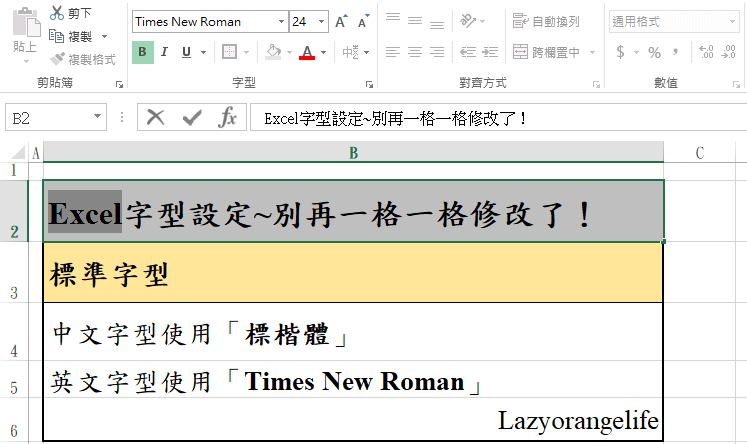Expand the Name Box dropdown arrow
The width and height of the screenshot is (747, 444).
pos(95,118)
